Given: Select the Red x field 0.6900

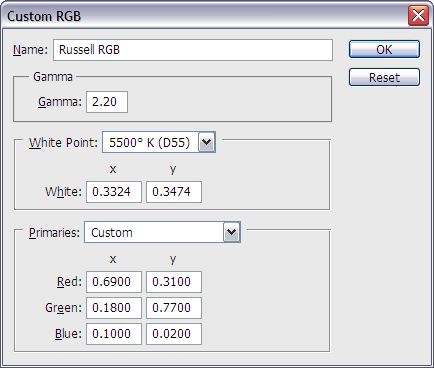Looking at the screenshot, I should 114,282.
